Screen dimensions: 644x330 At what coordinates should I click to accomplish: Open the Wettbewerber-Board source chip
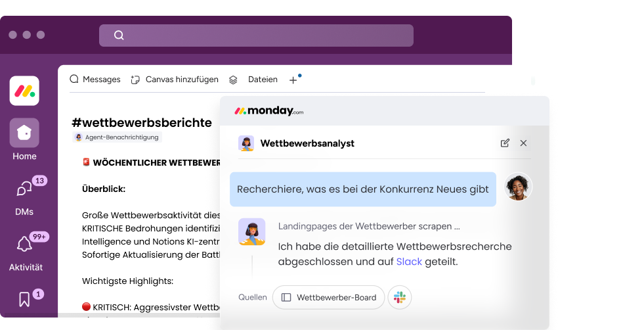[x=329, y=298]
